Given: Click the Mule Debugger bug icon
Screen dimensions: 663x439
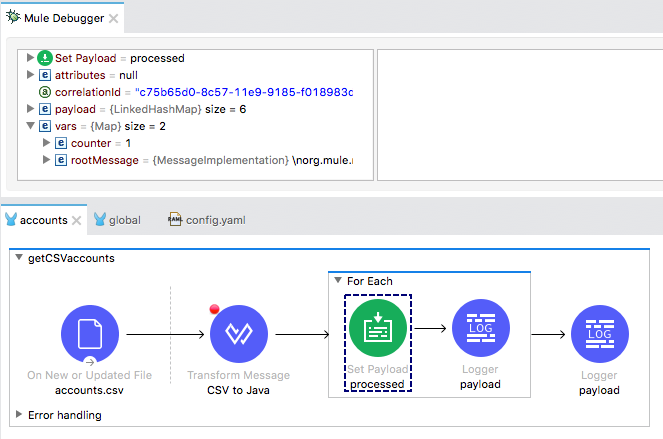Looking at the screenshot, I should [13, 17].
